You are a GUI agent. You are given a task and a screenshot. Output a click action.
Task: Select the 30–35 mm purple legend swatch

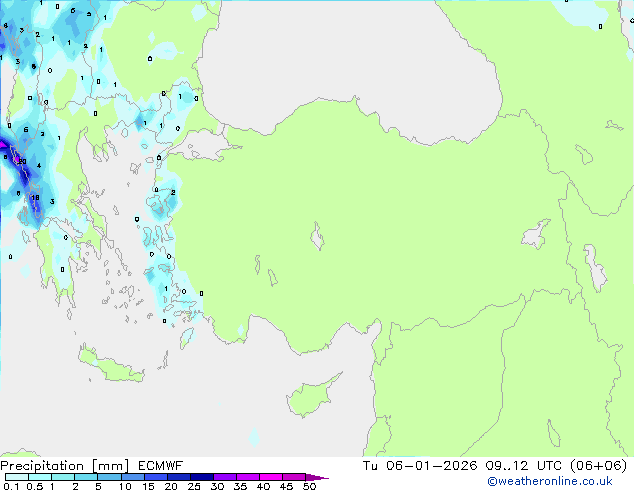[225, 477]
